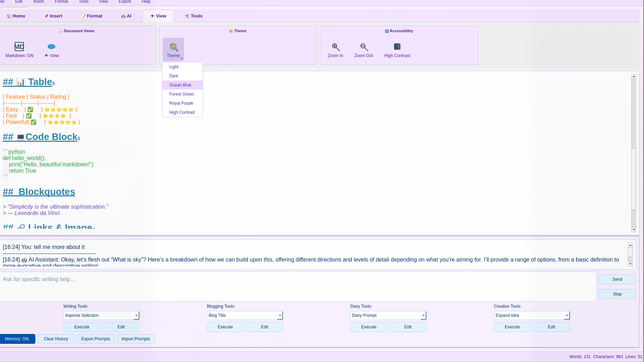The image size is (644, 362).
Task: Click the MD Markdown view icon
Action: click(19, 46)
